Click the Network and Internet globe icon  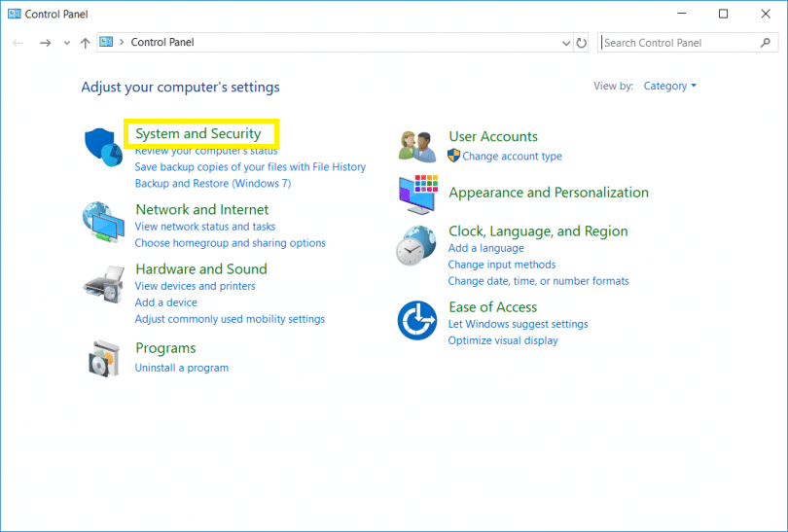(x=103, y=222)
